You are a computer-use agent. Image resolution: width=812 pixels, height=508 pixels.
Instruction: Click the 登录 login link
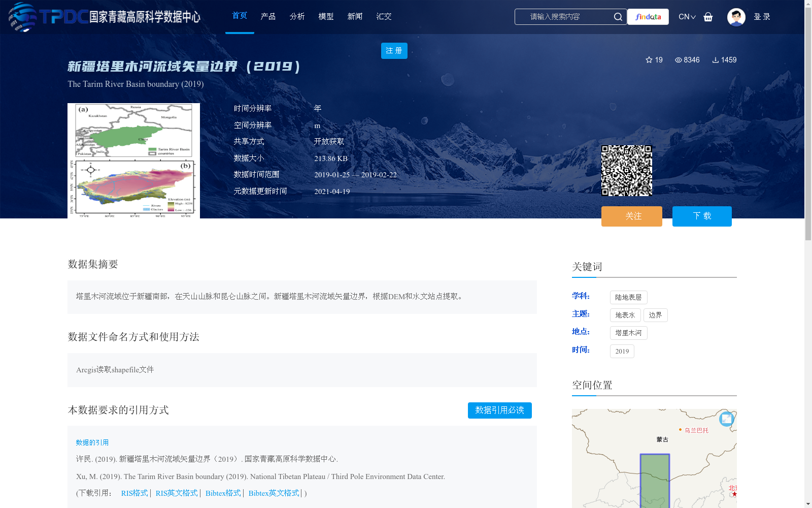pos(762,17)
